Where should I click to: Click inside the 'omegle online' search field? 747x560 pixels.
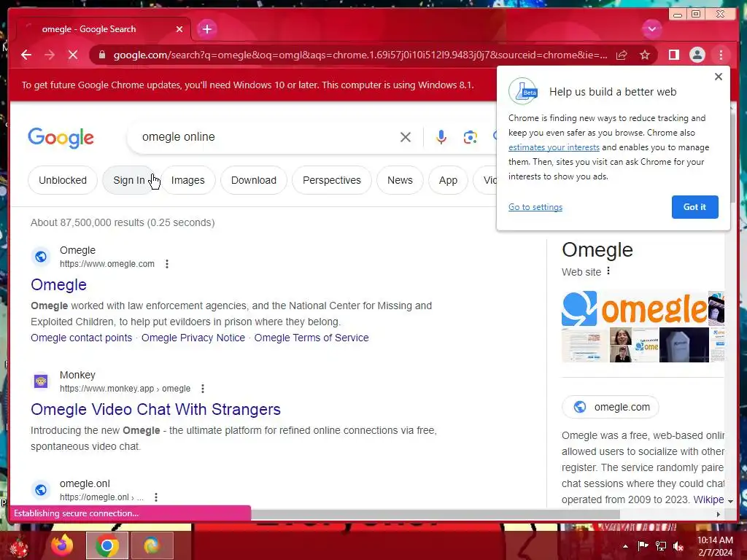pyautogui.click(x=267, y=136)
